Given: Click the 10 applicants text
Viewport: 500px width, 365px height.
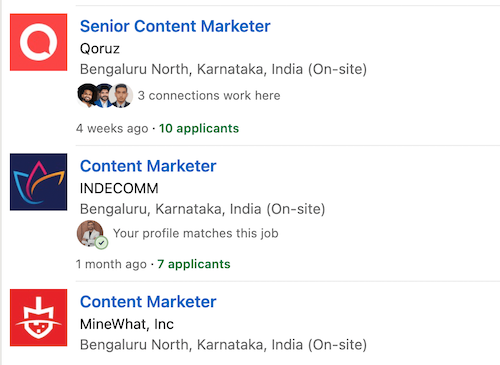Looking at the screenshot, I should pos(199,128).
